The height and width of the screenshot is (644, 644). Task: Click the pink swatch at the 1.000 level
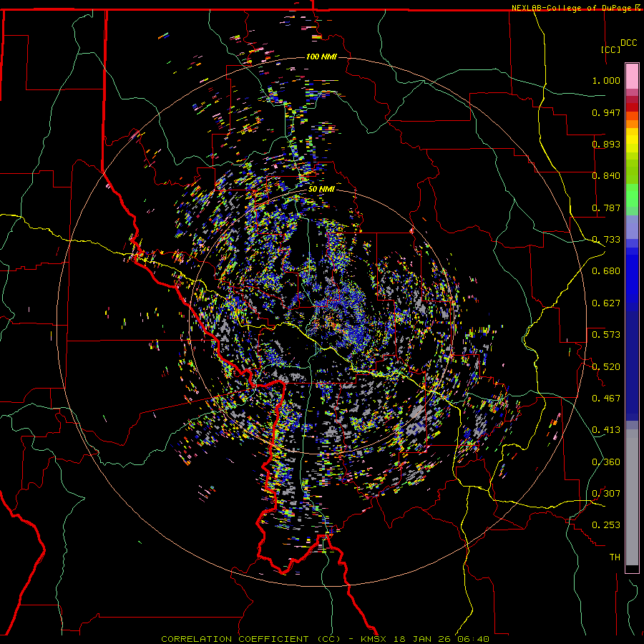[x=632, y=77]
